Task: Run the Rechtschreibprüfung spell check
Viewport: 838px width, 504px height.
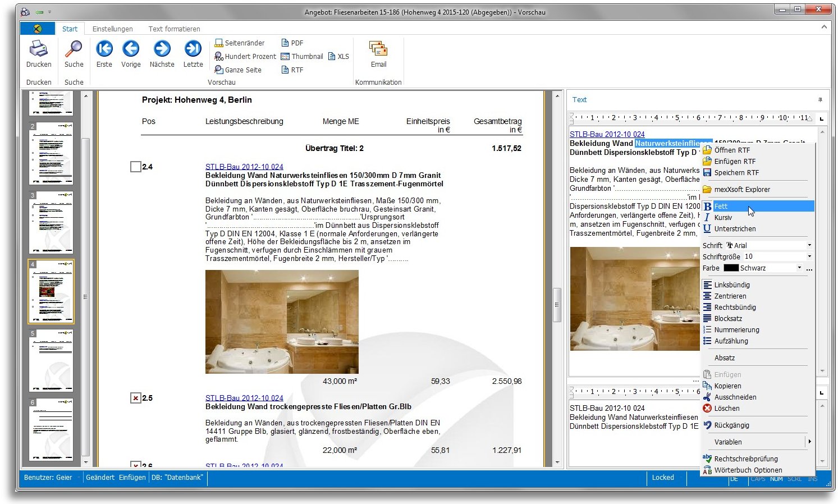Action: (757, 459)
